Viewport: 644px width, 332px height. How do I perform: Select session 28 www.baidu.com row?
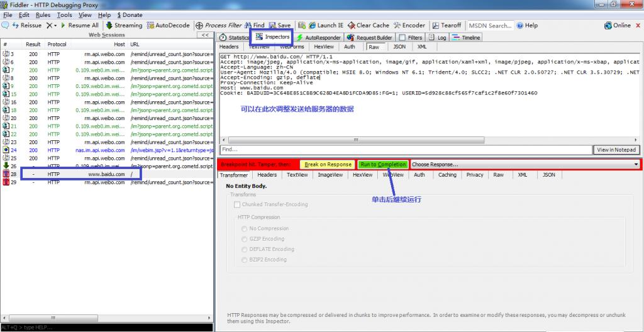pos(107,174)
